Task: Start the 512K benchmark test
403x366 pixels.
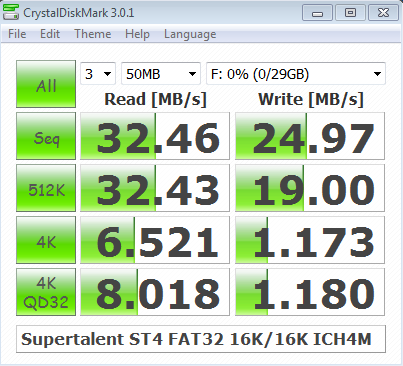Action: click(x=46, y=188)
